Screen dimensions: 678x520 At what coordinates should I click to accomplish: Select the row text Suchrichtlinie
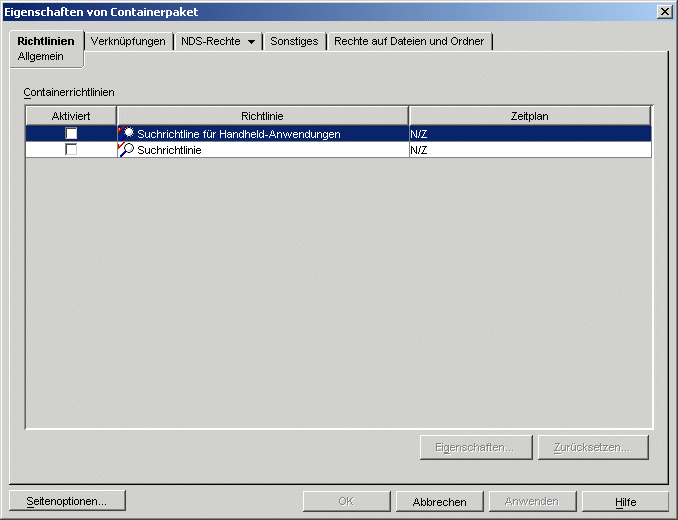coord(169,150)
